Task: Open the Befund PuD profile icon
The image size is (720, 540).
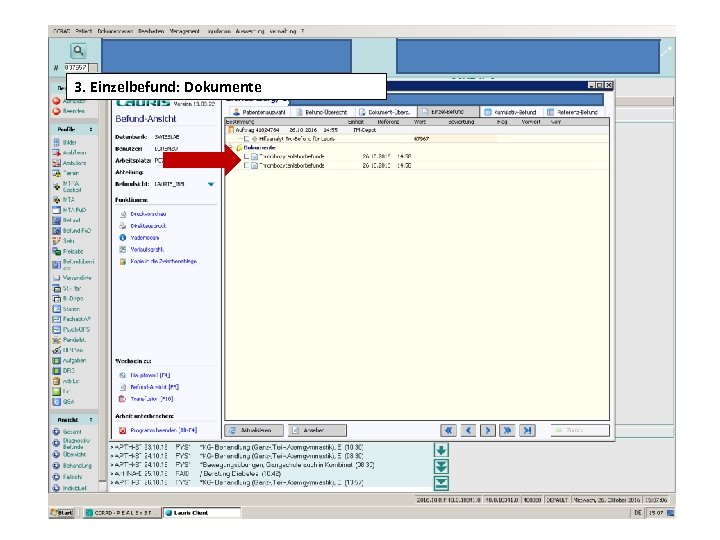Action: 56,231
